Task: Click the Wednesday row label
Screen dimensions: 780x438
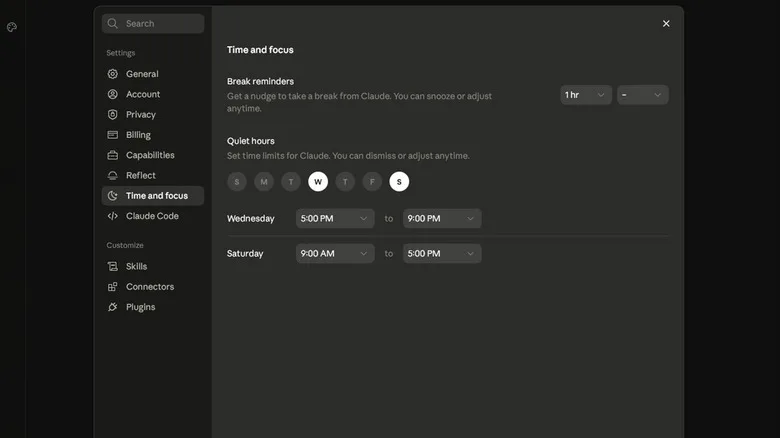Action: tap(251, 219)
